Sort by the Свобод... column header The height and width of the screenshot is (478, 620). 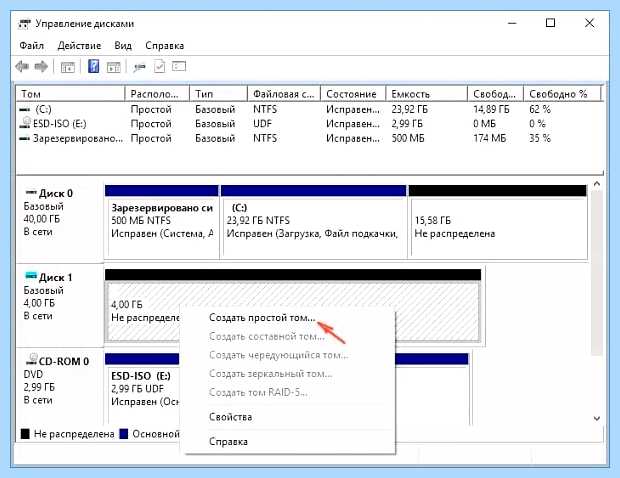point(495,94)
